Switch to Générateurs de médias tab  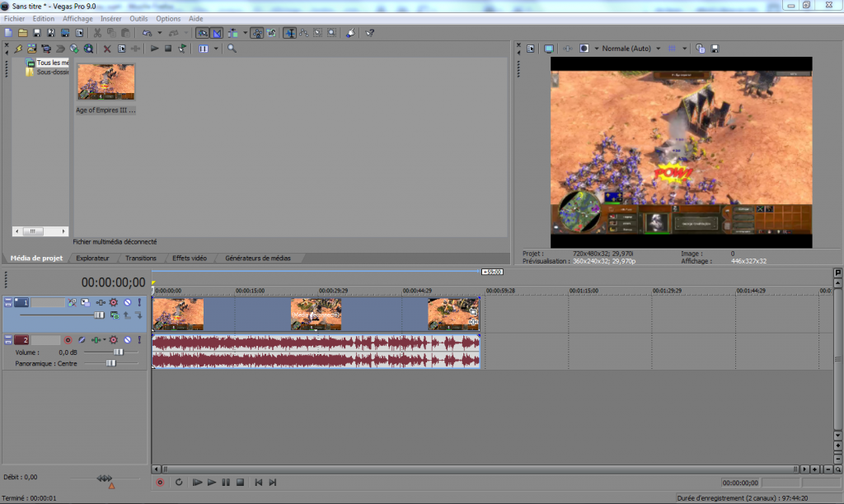[258, 259]
